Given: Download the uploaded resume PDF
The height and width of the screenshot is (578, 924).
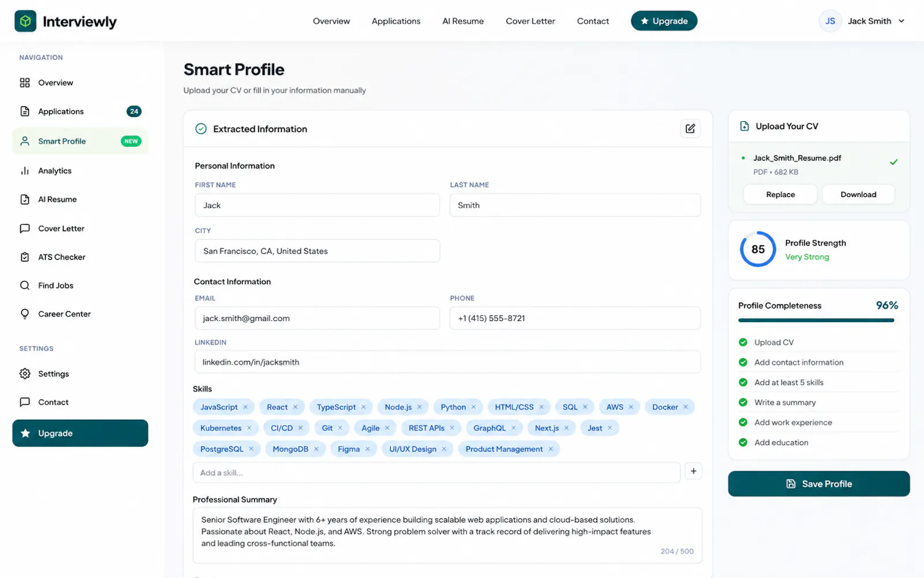Looking at the screenshot, I should click(x=858, y=195).
